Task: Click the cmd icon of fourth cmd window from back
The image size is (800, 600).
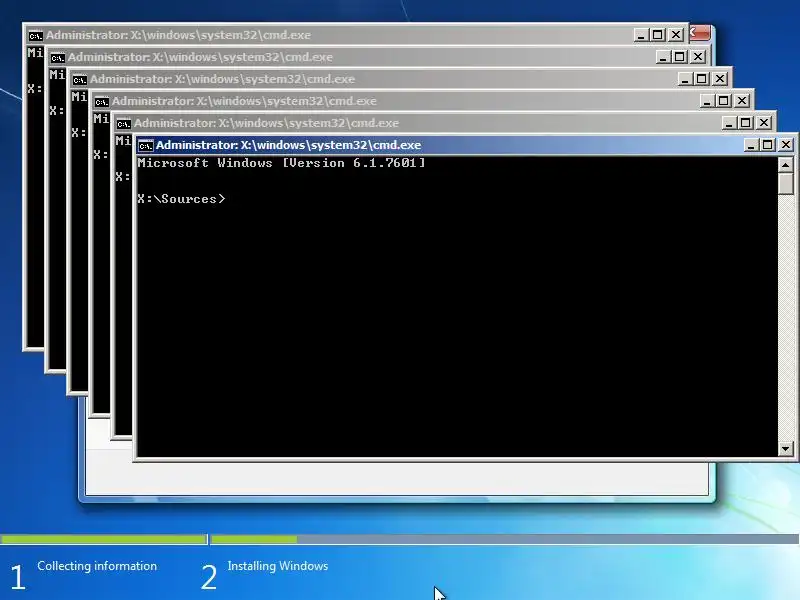Action: (x=101, y=102)
